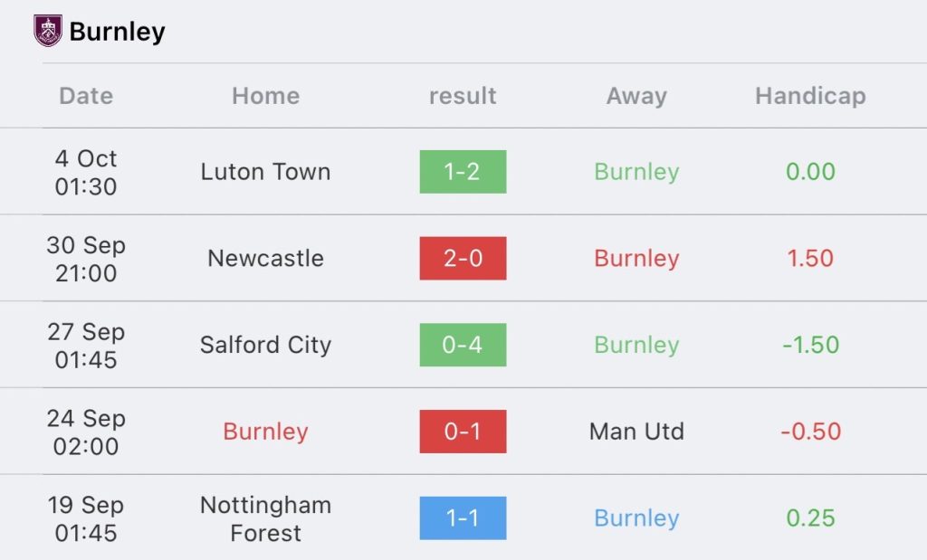The height and width of the screenshot is (560, 927).
Task: Open the blue 1-1 draw result badge
Action: [463, 518]
